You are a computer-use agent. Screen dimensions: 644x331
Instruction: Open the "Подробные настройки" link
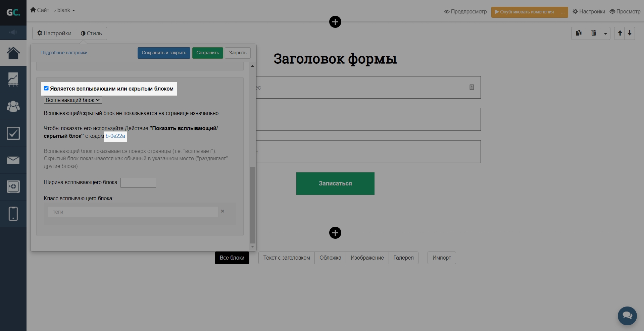coord(64,53)
